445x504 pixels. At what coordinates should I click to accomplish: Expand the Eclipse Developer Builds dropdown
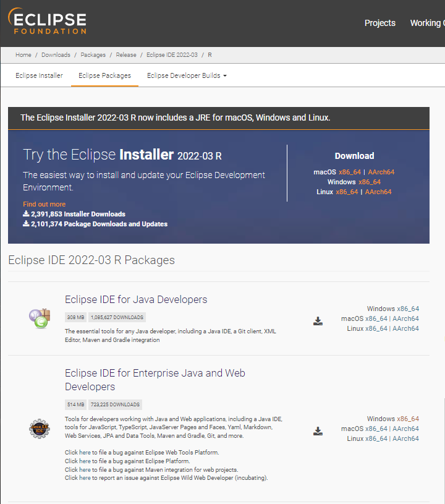click(187, 75)
